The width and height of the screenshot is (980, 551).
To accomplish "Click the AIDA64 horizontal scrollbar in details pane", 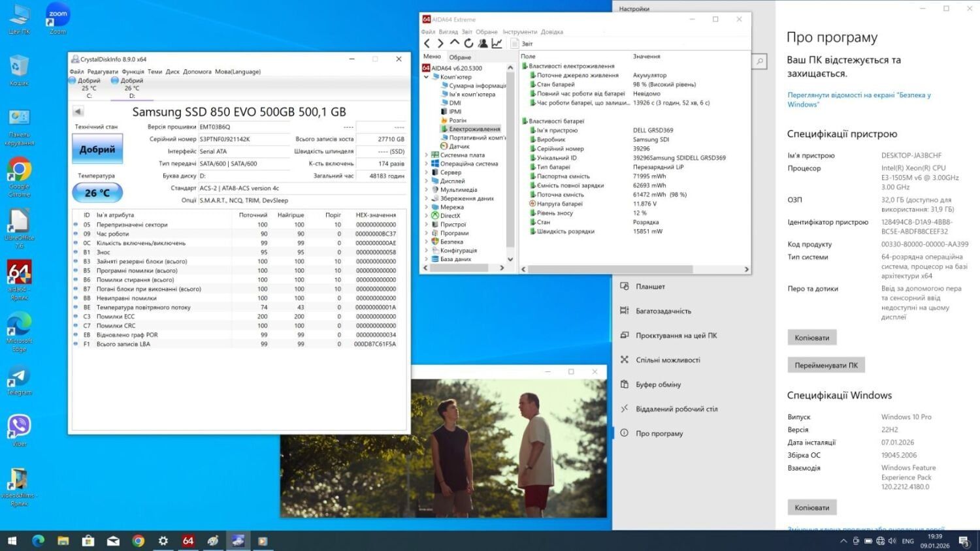I will [610, 269].
